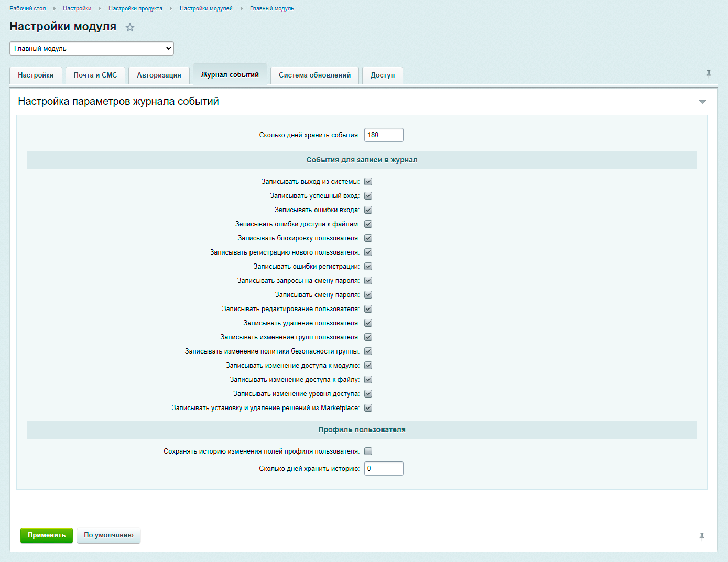Disable Записывать изменение доступа к модулю
The width and height of the screenshot is (728, 562).
pyautogui.click(x=368, y=366)
